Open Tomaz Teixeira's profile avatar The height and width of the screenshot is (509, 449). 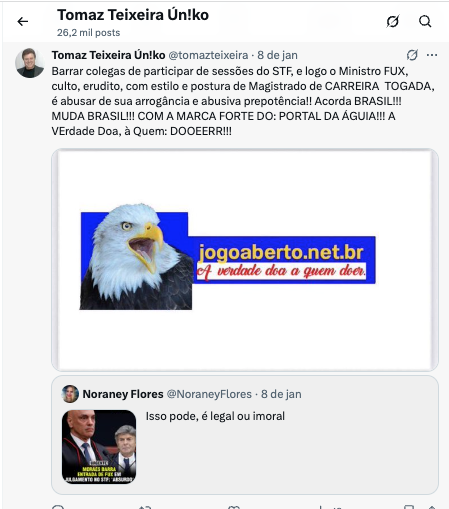[30, 63]
